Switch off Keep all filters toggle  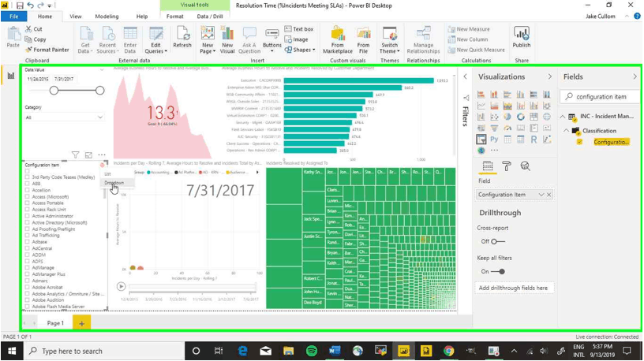[x=498, y=272]
